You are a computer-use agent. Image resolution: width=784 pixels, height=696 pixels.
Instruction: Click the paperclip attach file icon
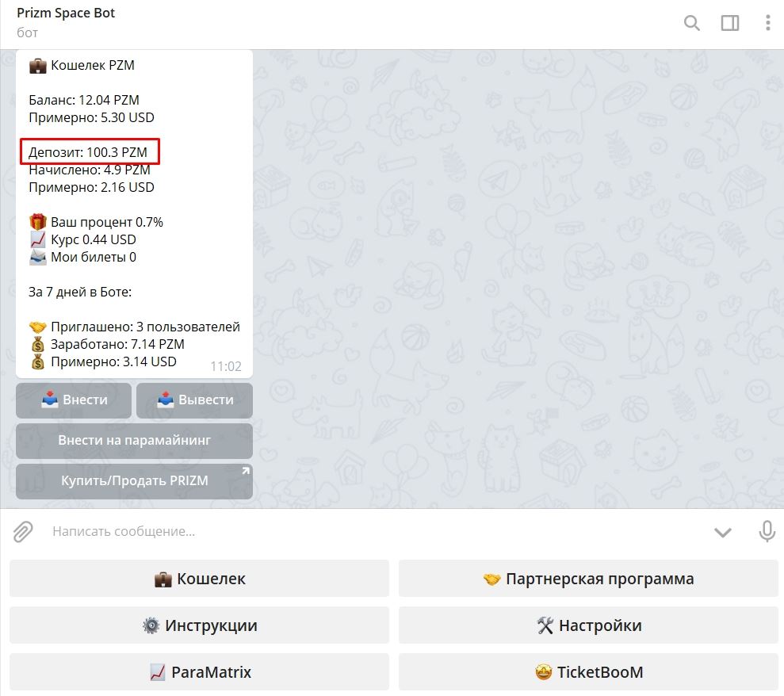point(23,531)
